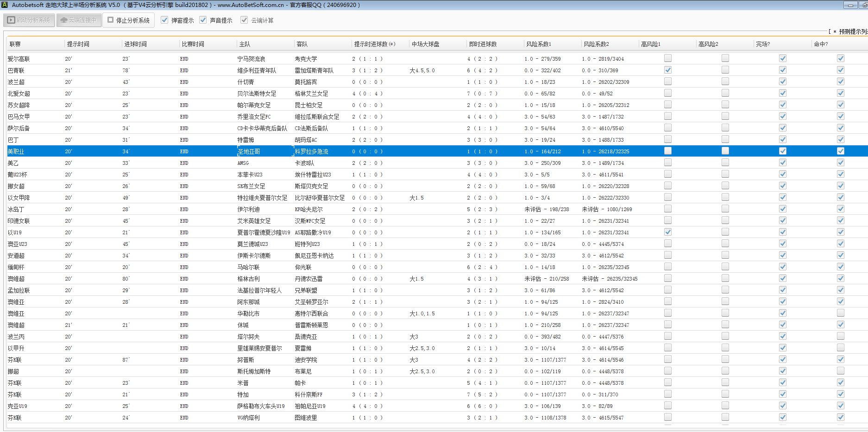The height and width of the screenshot is (432, 868).
Task: Disable the 声音提示 checkbox
Action: pyautogui.click(x=203, y=20)
